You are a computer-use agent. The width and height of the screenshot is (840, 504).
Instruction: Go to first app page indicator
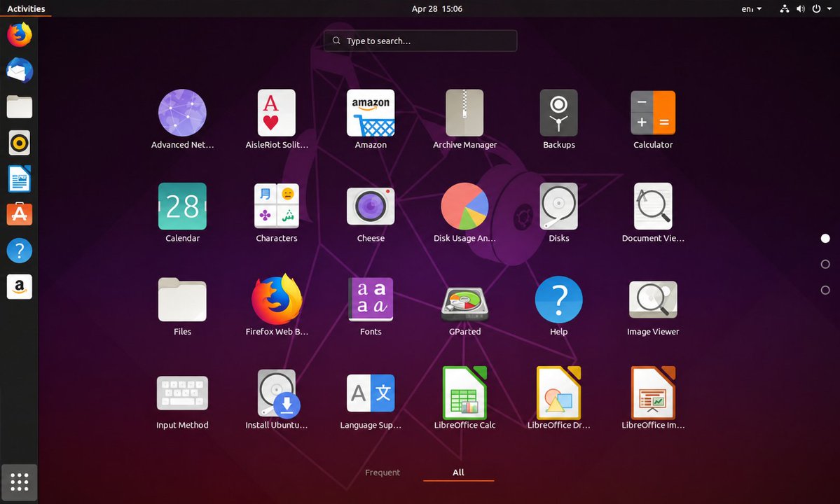(x=825, y=238)
